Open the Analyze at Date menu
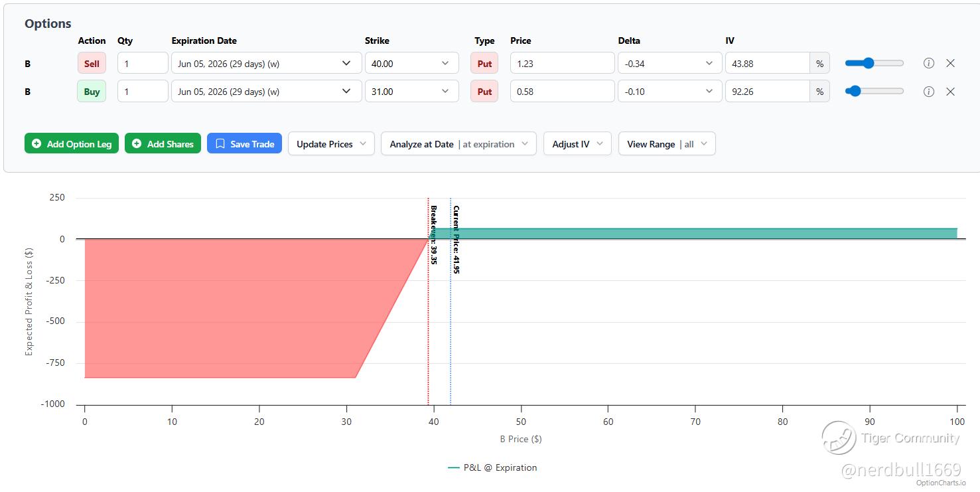This screenshot has width=980, height=492. [458, 143]
